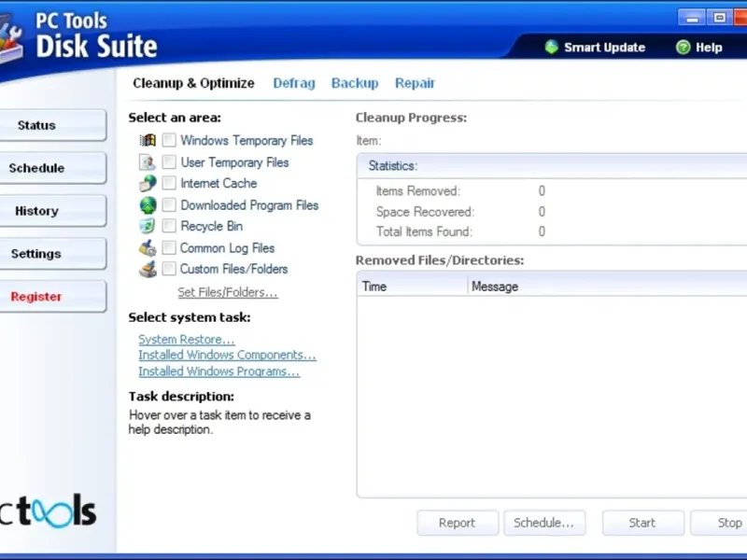The height and width of the screenshot is (560, 747).
Task: Click the Windows Temporary Files label
Action: pyautogui.click(x=247, y=141)
